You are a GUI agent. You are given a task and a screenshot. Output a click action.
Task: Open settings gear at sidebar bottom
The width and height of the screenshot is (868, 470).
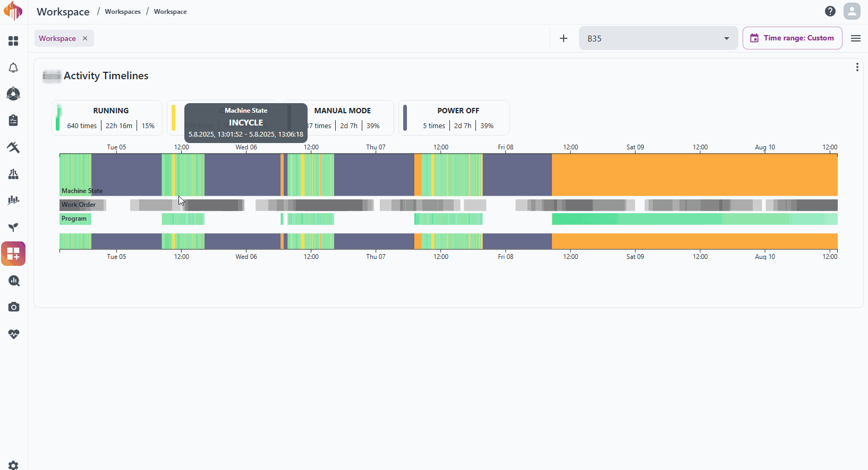tap(13, 465)
